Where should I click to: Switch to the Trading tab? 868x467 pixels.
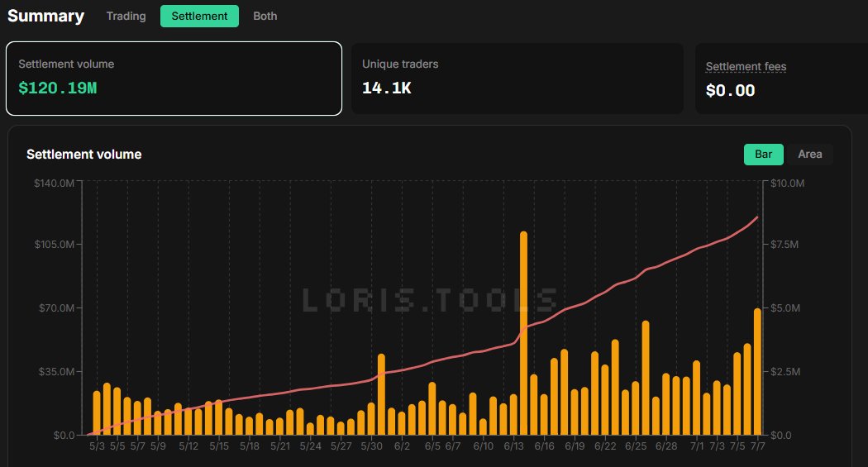point(126,16)
